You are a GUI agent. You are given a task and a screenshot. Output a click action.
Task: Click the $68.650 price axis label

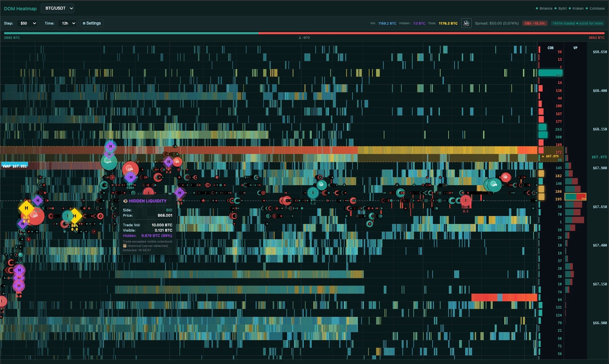(x=600, y=52)
